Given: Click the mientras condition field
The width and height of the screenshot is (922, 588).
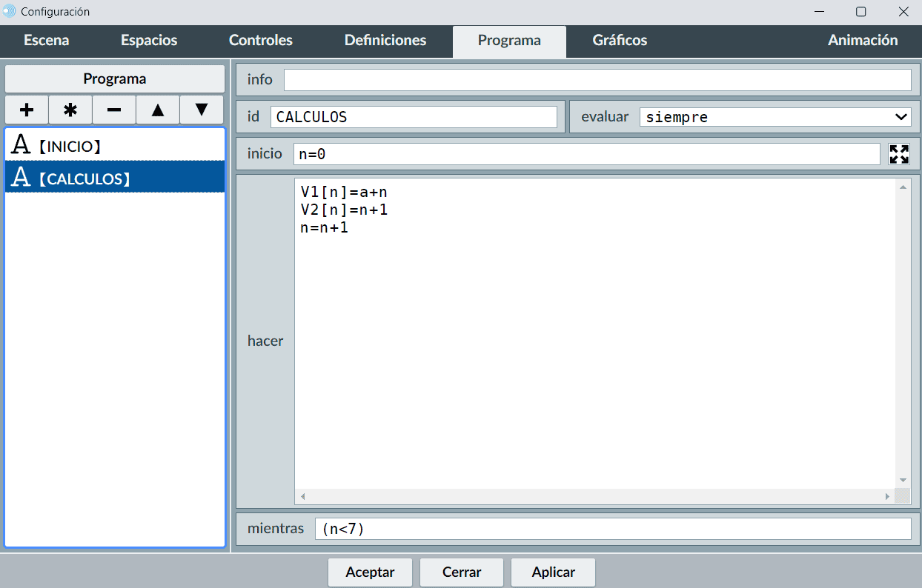Looking at the screenshot, I should pos(612,529).
